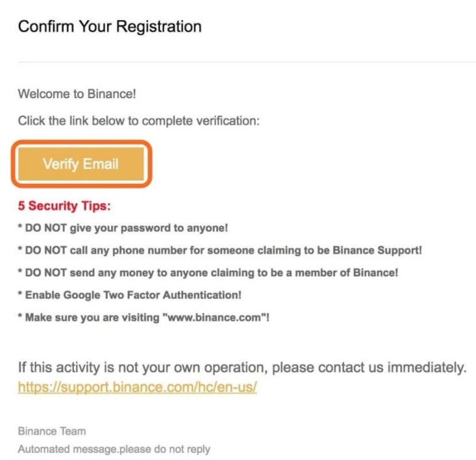Click the Welcome to Binance! greeting
The image size is (476, 460).
point(77,94)
